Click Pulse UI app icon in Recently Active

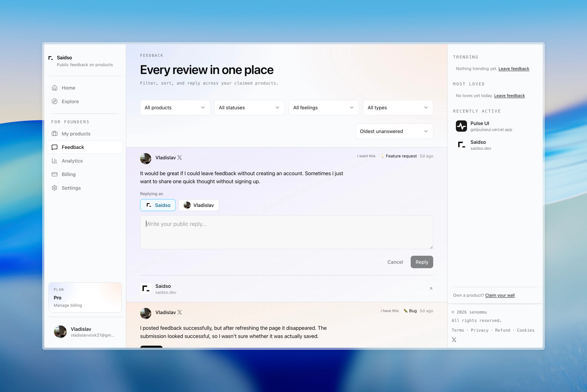pos(461,126)
